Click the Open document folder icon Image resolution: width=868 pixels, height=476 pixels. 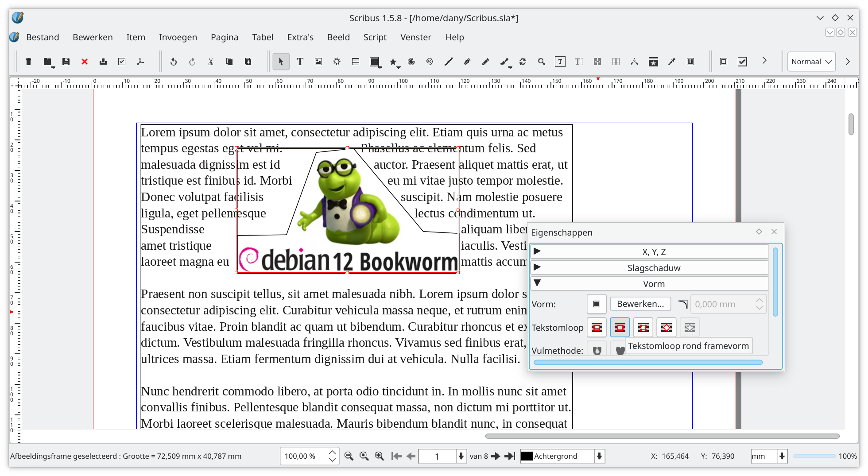click(x=47, y=62)
